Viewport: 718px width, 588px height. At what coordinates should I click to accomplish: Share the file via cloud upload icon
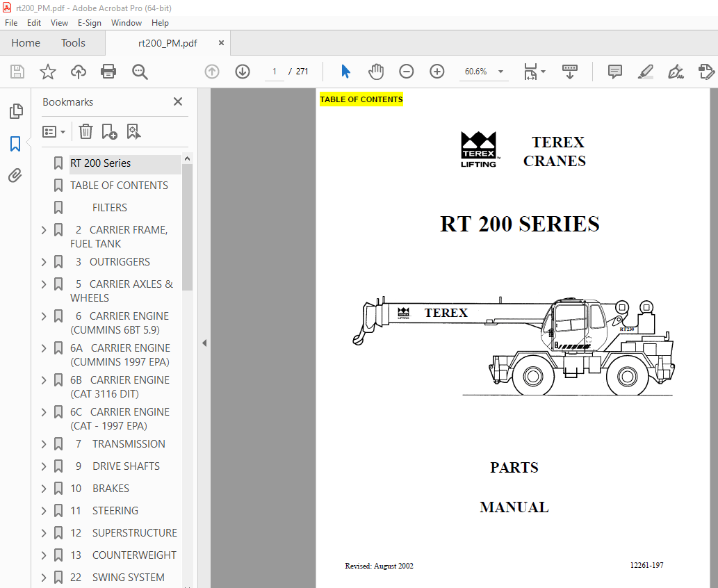(78, 71)
